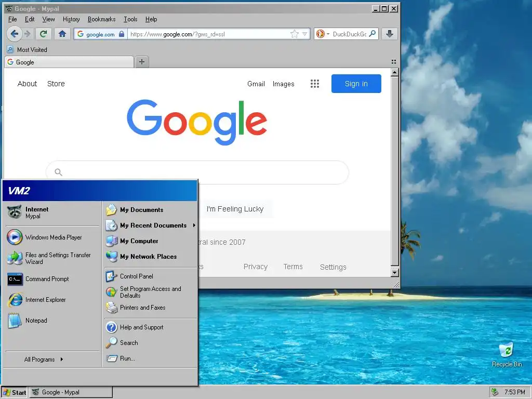Screen dimensions: 532x399
Task: Open Set Program Access and Defaults
Action: point(150,292)
